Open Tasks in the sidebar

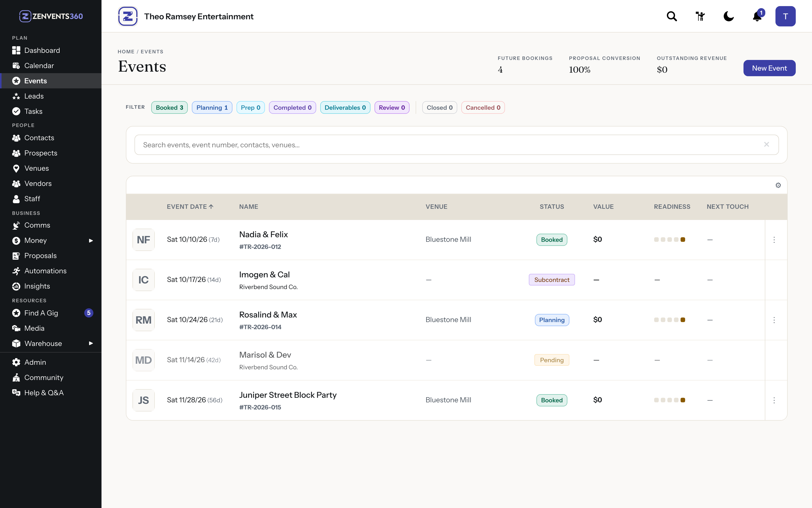51,111
